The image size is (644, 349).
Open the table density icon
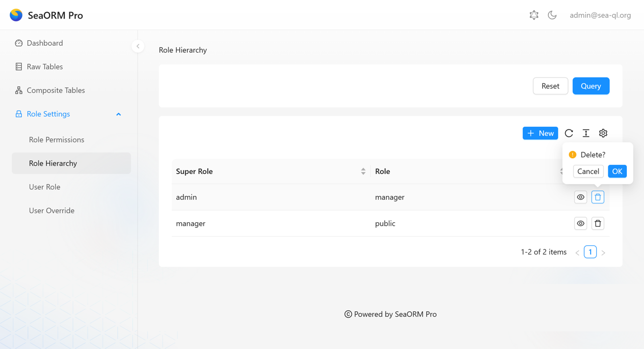[586, 133]
